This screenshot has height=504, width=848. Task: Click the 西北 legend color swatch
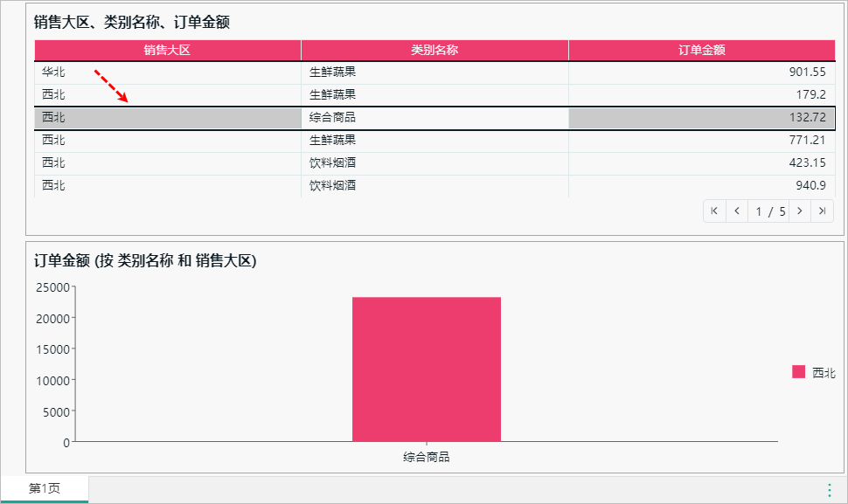pyautogui.click(x=798, y=372)
